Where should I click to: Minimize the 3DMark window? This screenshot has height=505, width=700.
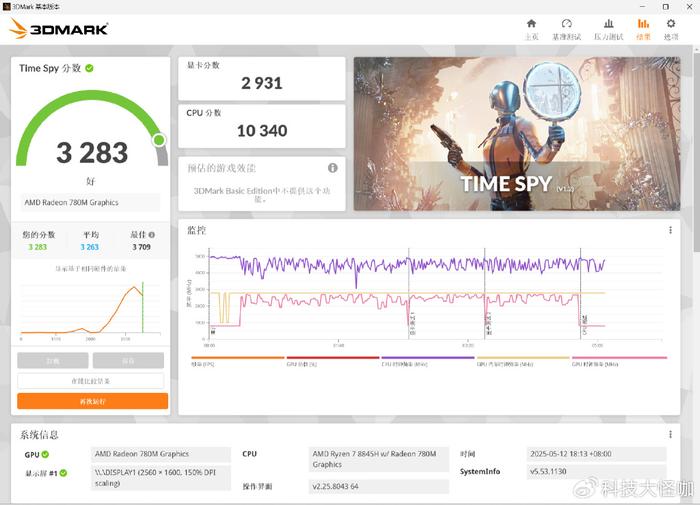[x=643, y=7]
